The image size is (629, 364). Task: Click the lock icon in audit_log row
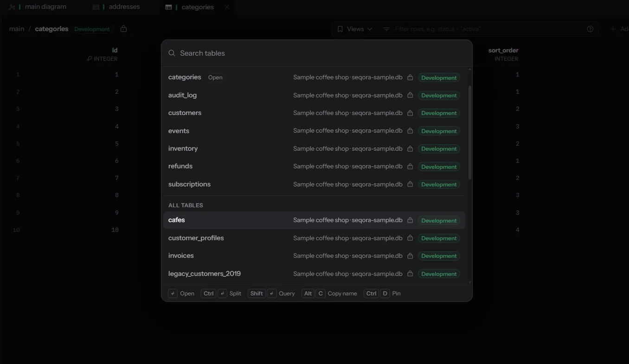pyautogui.click(x=410, y=95)
